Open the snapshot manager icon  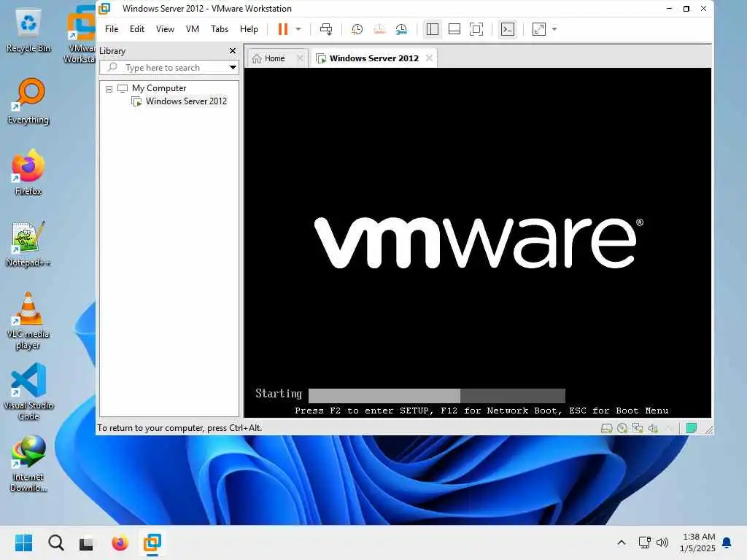pos(402,29)
